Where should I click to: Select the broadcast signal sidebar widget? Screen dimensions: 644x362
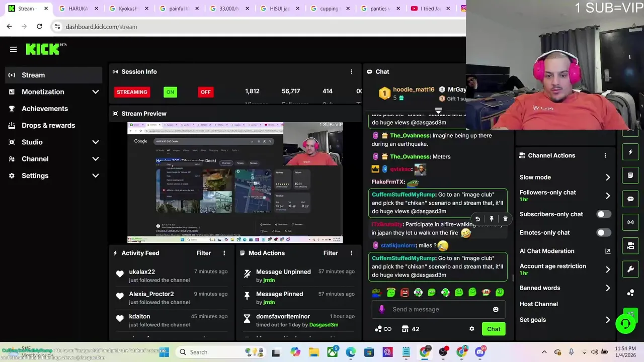tap(630, 222)
